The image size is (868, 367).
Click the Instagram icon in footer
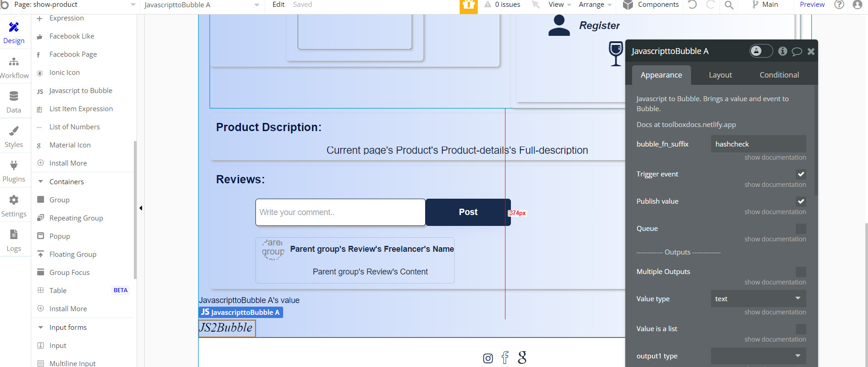[488, 358]
